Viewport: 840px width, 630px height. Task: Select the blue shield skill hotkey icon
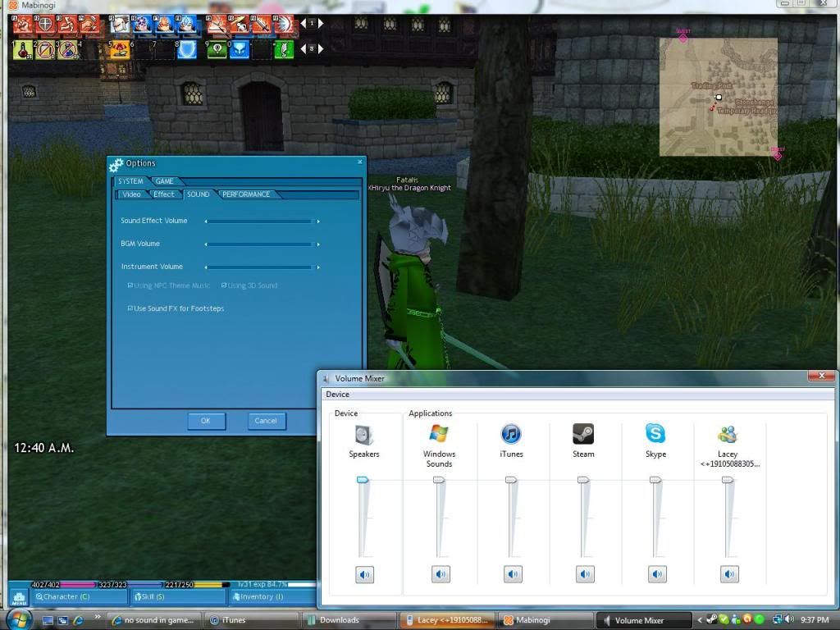pyautogui.click(x=188, y=50)
